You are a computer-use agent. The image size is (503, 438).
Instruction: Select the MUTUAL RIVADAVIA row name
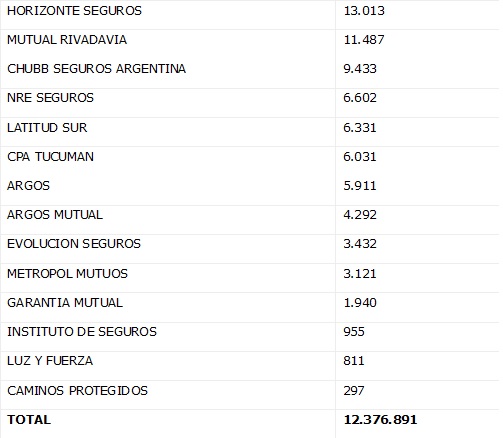[x=67, y=40]
